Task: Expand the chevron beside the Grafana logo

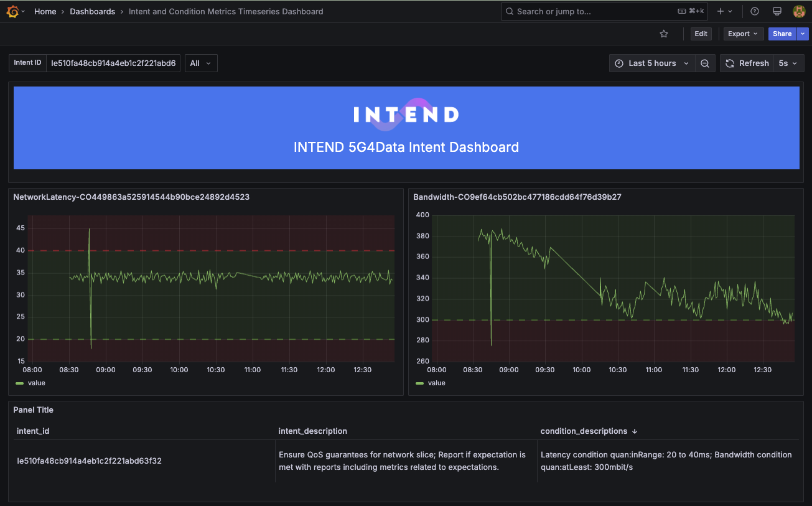Action: pyautogui.click(x=23, y=11)
